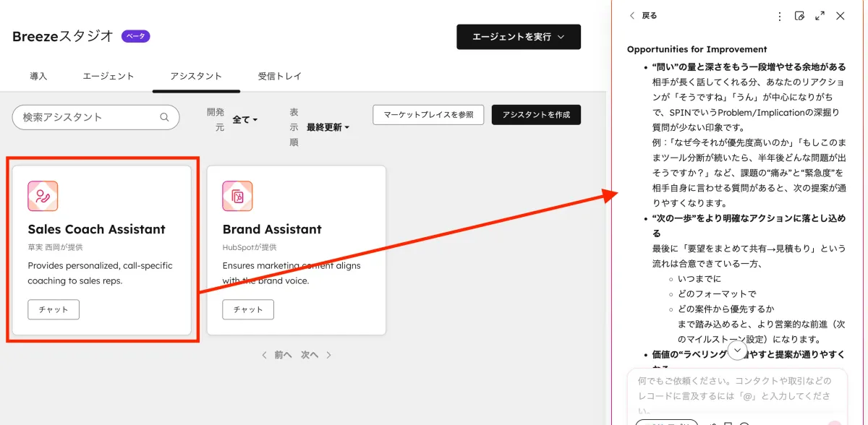The image size is (868, 425).
Task: Start a new conversation via the compose icon
Action: click(x=800, y=15)
